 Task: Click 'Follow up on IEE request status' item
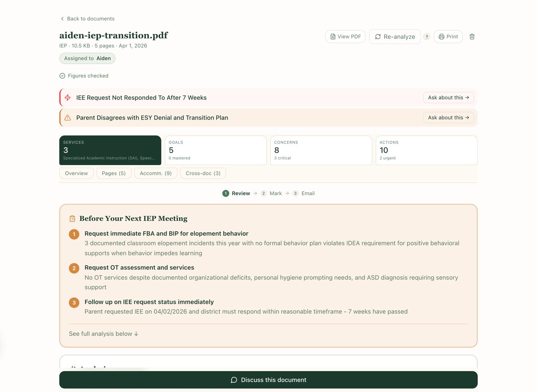pyautogui.click(x=149, y=302)
